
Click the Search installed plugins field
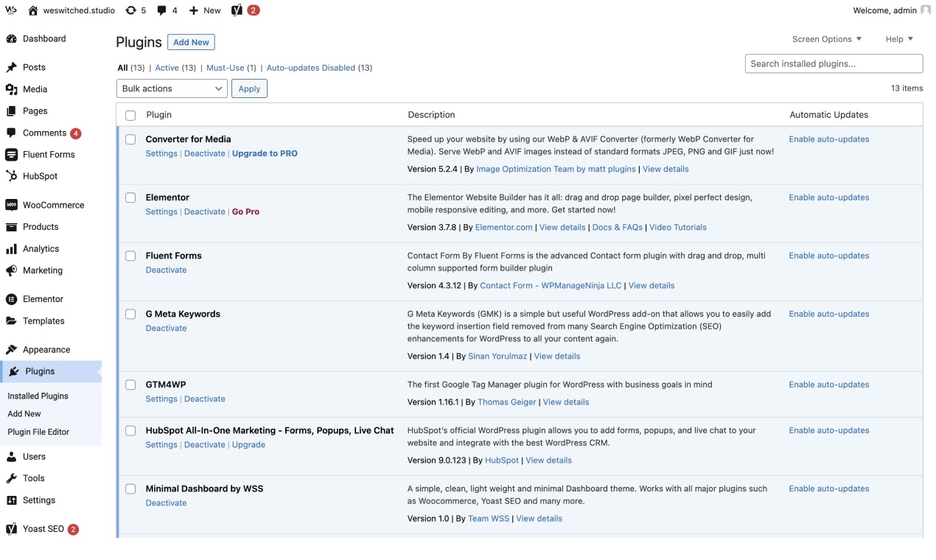(834, 64)
